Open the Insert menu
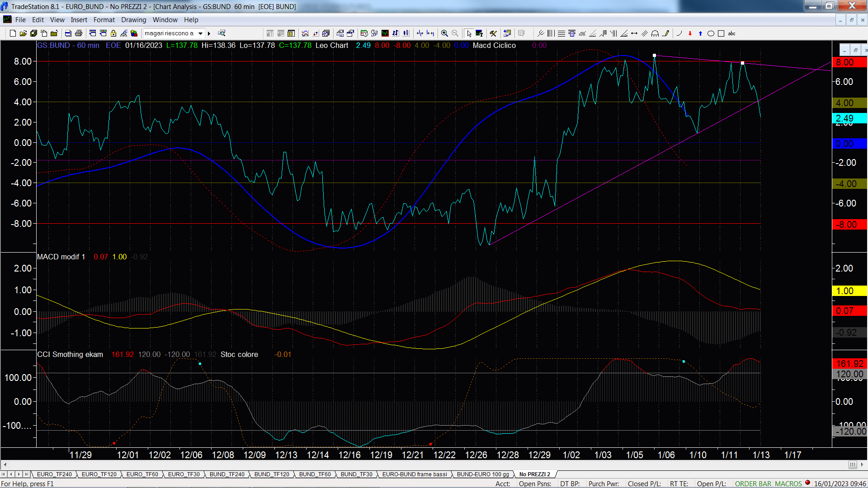Viewport: 868px width, 488px height. pos(79,20)
